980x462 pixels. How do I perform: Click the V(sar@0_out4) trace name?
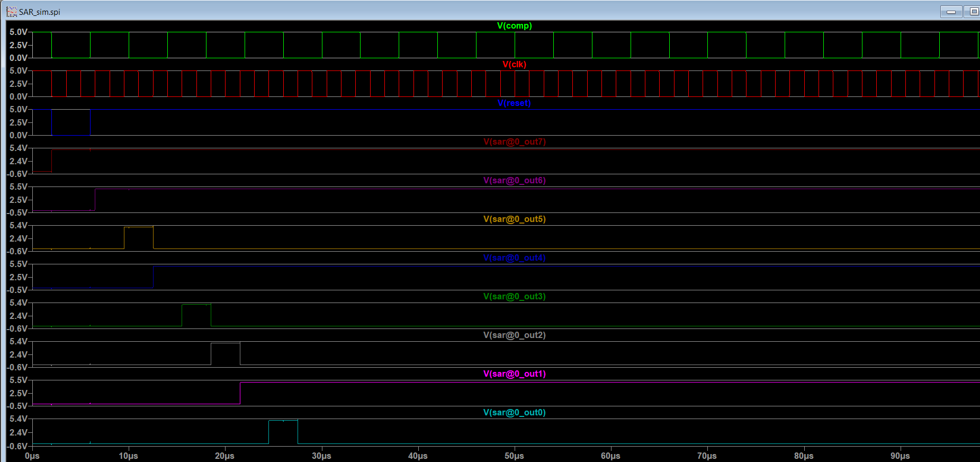click(514, 258)
